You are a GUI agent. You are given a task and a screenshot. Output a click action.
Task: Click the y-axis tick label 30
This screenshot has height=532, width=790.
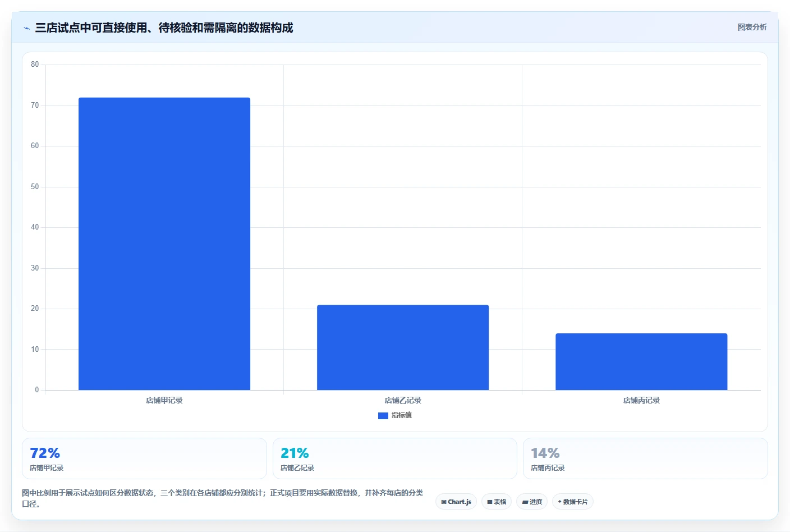[x=35, y=268]
